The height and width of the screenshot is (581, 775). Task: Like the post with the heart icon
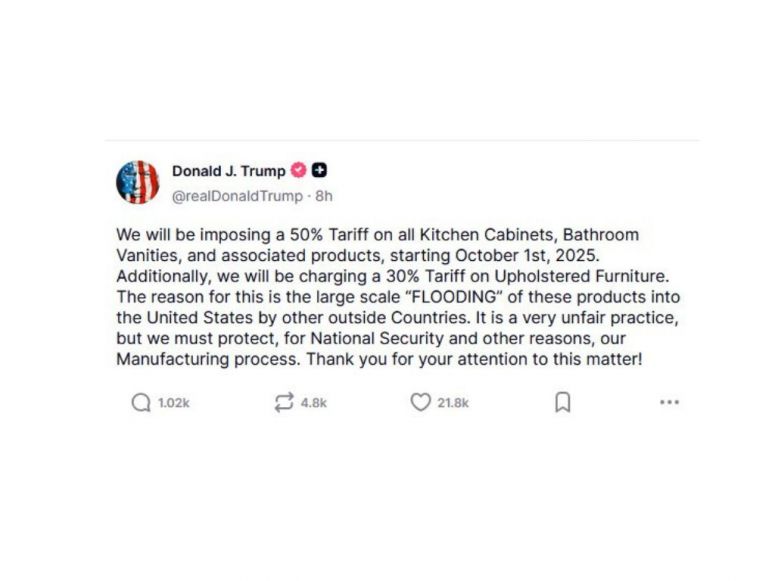421,402
